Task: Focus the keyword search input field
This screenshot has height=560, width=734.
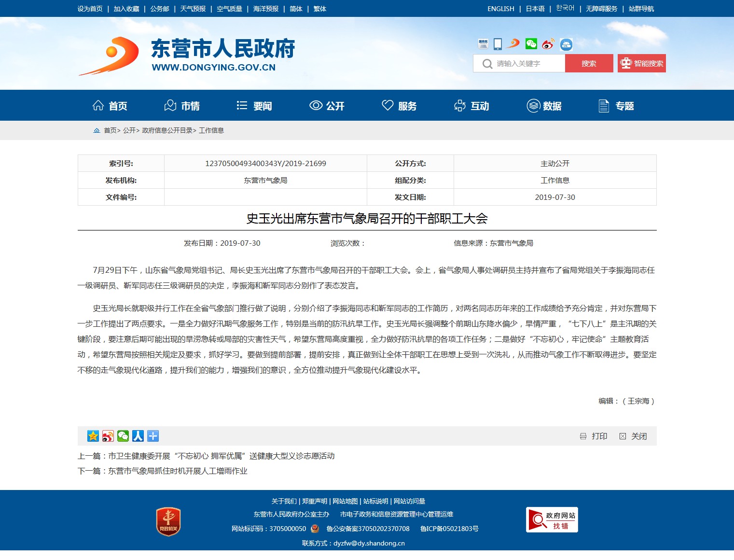Action: pos(527,64)
